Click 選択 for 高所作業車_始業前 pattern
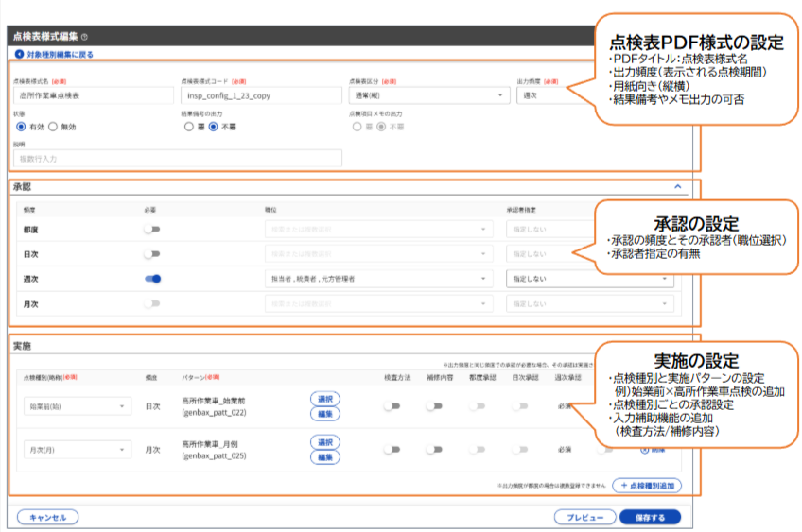Viewport: 802px width, 532px height. 324,399
